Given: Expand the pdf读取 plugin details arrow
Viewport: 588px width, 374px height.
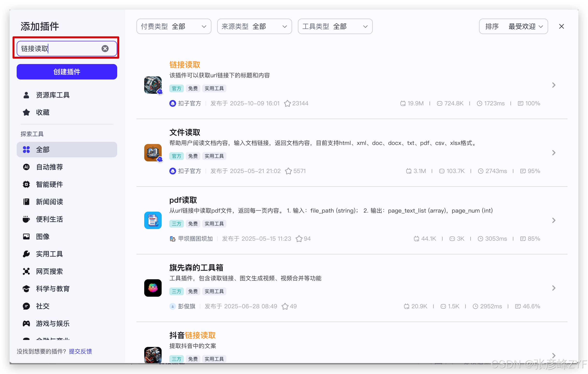Looking at the screenshot, I should (553, 220).
